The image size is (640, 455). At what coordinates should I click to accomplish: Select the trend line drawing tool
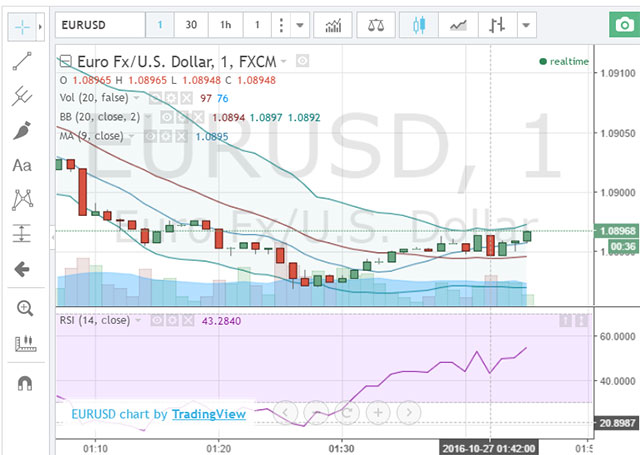[x=22, y=61]
